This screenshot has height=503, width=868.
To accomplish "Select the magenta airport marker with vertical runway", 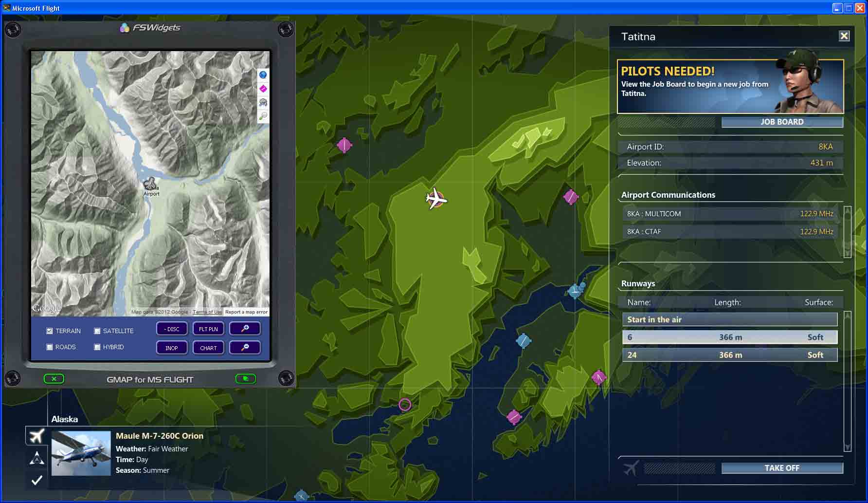I will point(344,145).
